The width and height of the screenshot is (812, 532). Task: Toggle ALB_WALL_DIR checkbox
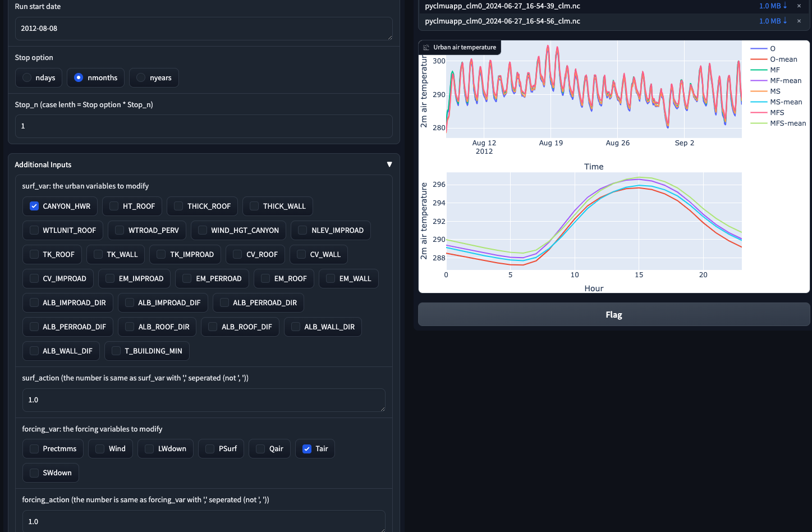296,327
